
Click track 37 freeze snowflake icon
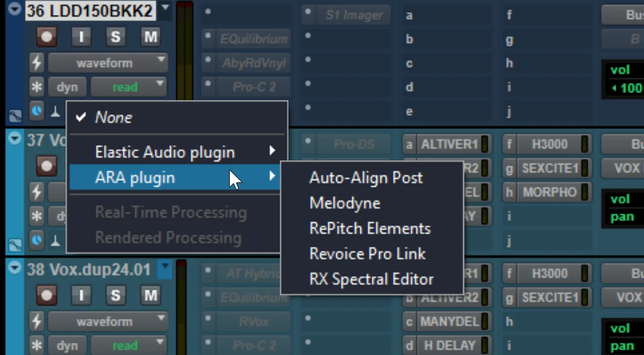[36, 216]
